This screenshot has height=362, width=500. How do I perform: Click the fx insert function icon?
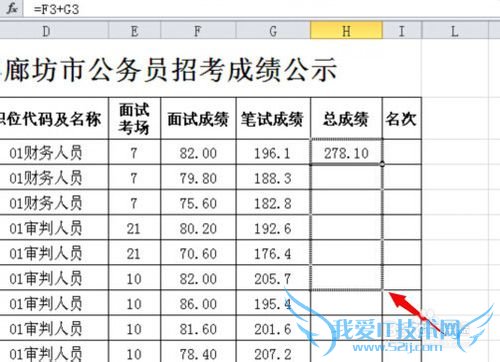point(12,8)
